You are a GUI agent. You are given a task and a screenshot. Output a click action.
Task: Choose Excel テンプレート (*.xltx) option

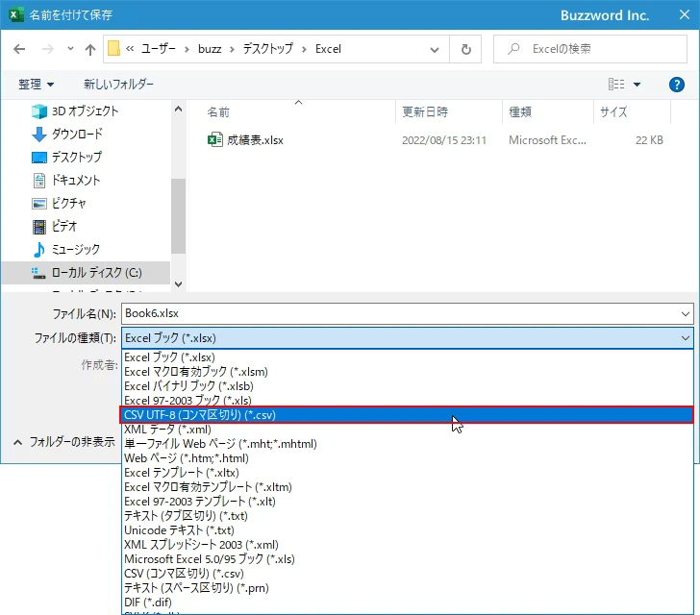coord(407,473)
